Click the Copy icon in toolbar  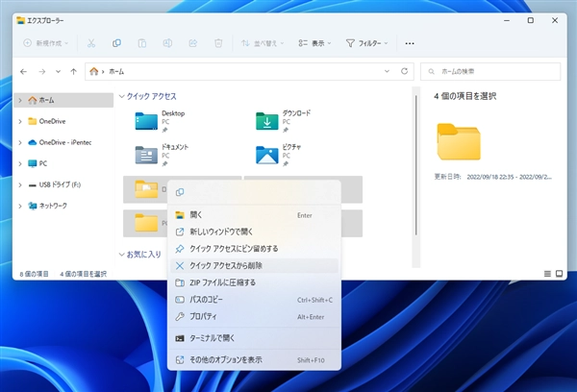[116, 43]
